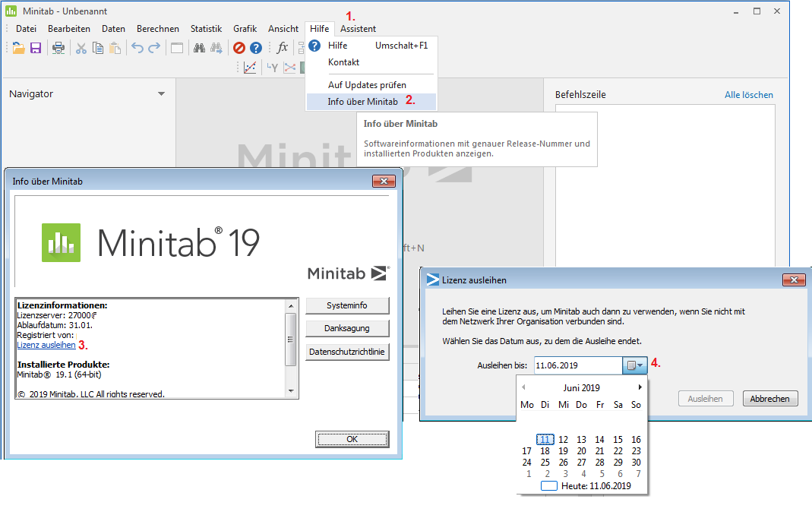Open a file with the folder icon
The image size is (812, 515).
tap(19, 48)
